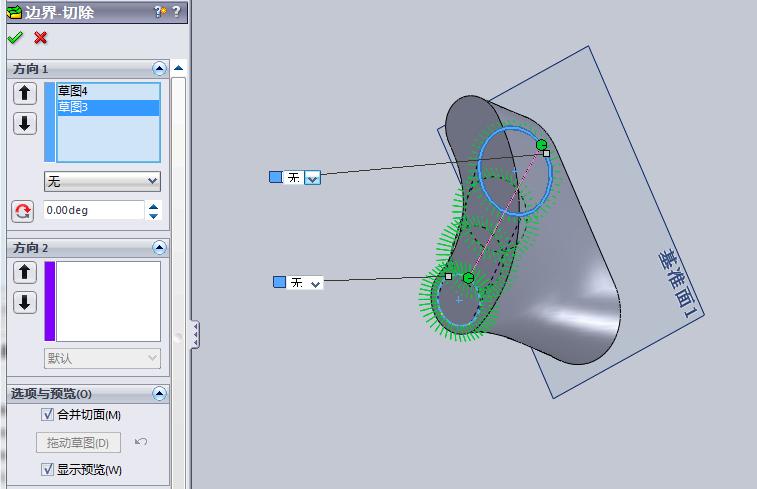Click the boundary cut feature icon in header

(14, 12)
